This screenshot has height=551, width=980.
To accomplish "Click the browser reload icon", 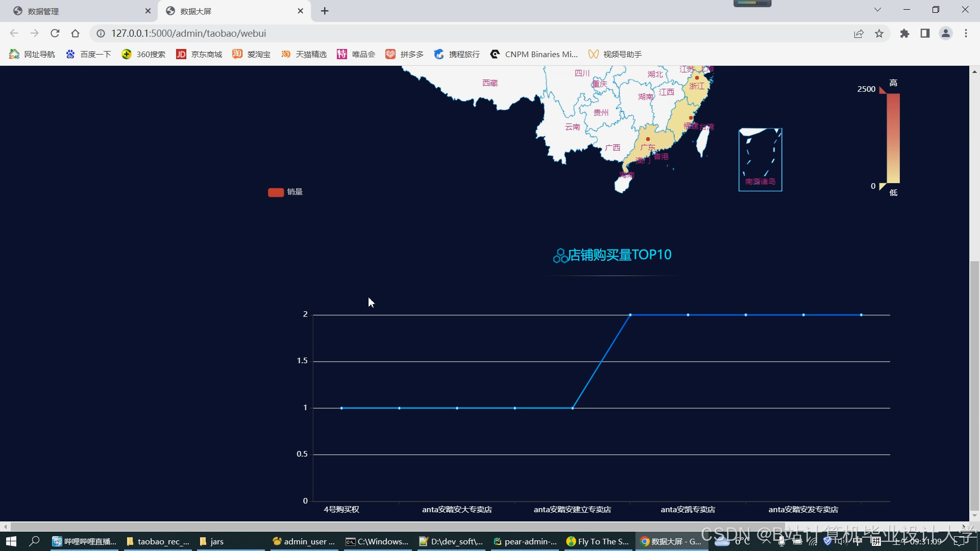I will point(55,34).
